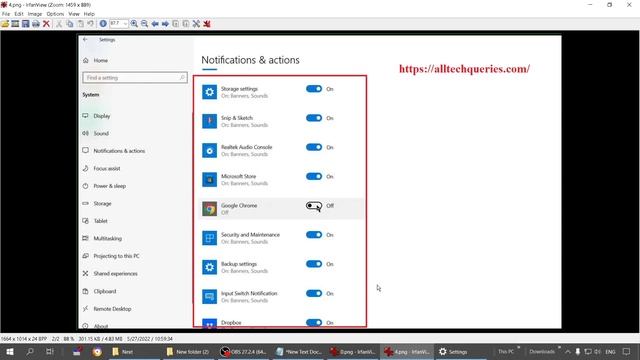640x360 pixels.
Task: Toggle the Realtek Audio Console switch
Action: coord(314,147)
